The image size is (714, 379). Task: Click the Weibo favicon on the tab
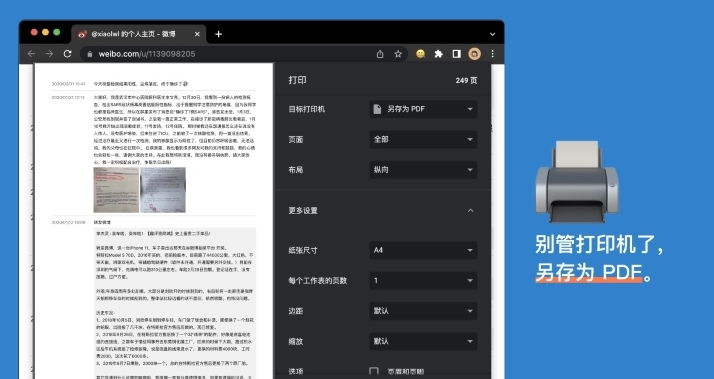pos(82,34)
